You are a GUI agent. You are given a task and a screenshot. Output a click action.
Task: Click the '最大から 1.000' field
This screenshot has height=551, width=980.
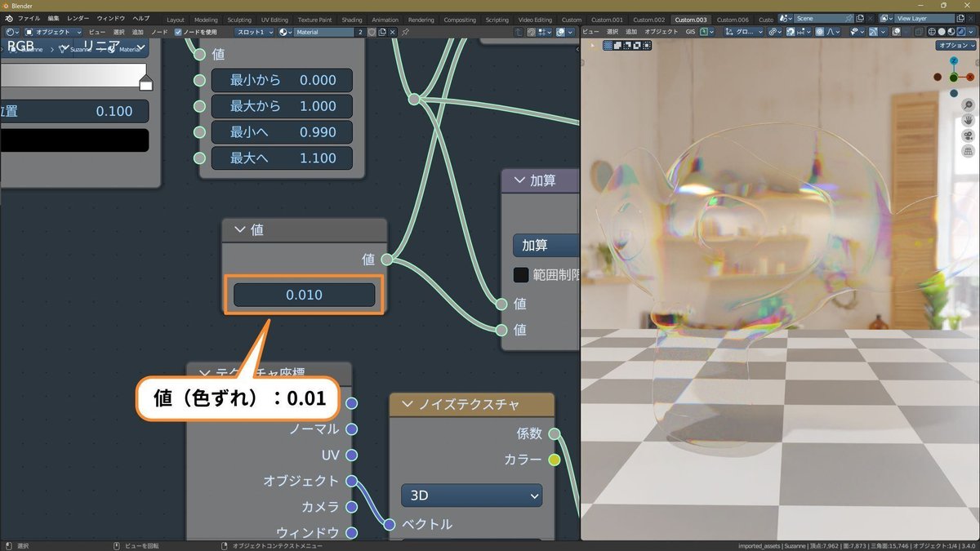point(282,106)
